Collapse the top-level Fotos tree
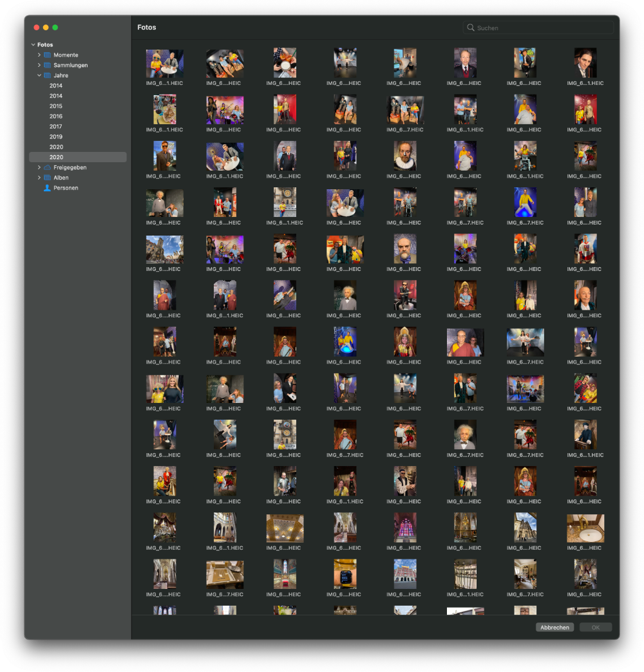Image resolution: width=644 pixels, height=672 pixels. (x=33, y=45)
